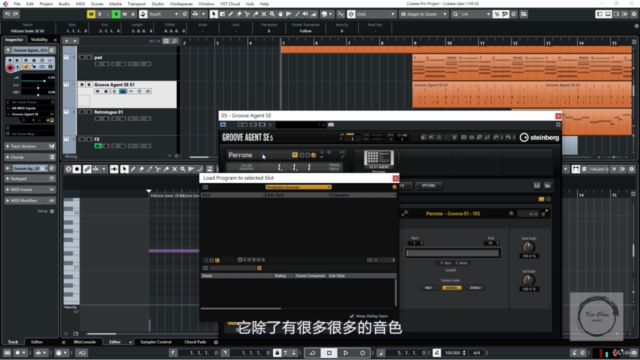Viewport: 640px width, 360px height.
Task: Click the Stop button in transport bar
Action: (x=329, y=353)
